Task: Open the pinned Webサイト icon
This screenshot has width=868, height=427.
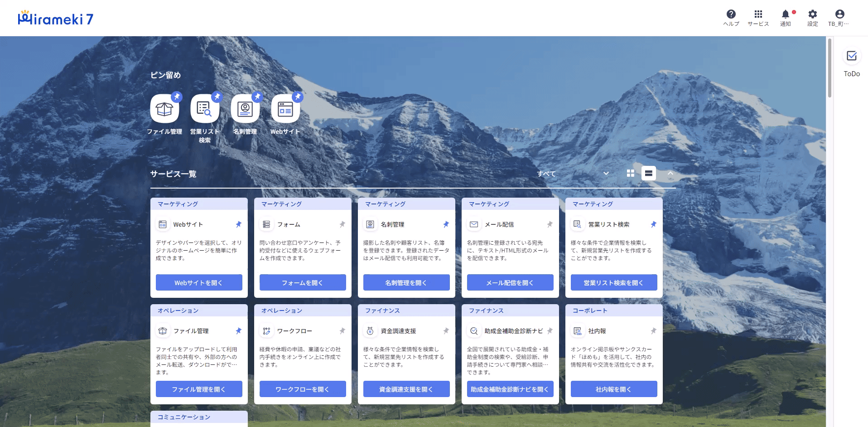Action: [285, 109]
